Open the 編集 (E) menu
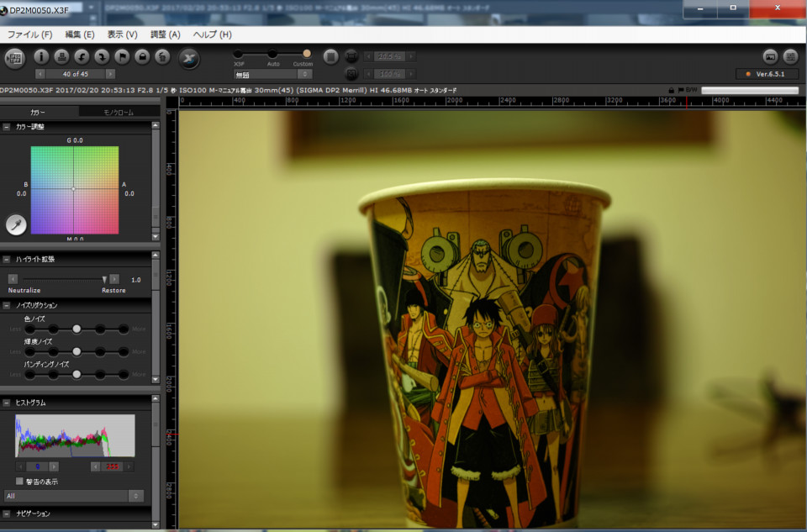 (80, 34)
